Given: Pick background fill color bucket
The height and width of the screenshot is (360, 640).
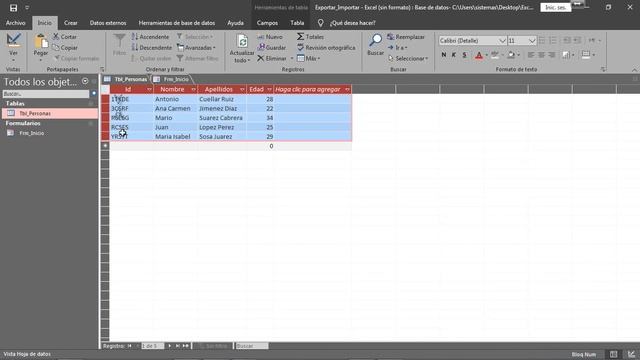Looking at the screenshot, I should (x=511, y=55).
